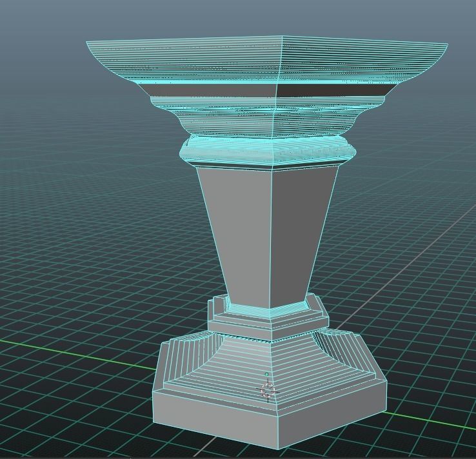Select the small cyan vertex dot above the pivot
476x459 pixels.
(267, 375)
